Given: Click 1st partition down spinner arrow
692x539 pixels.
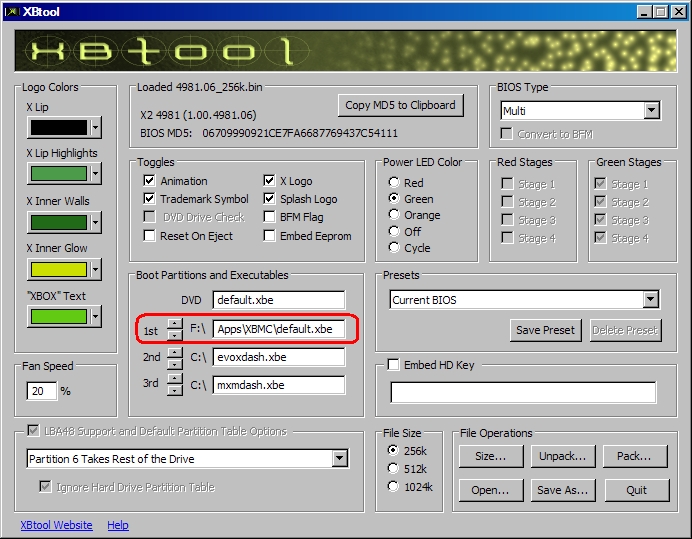Looking at the screenshot, I should (x=175, y=335).
